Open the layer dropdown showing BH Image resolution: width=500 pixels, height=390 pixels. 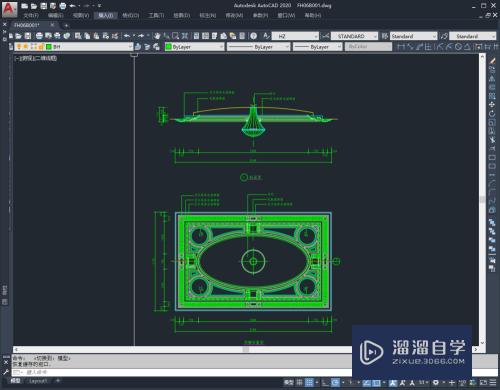[x=73, y=47]
